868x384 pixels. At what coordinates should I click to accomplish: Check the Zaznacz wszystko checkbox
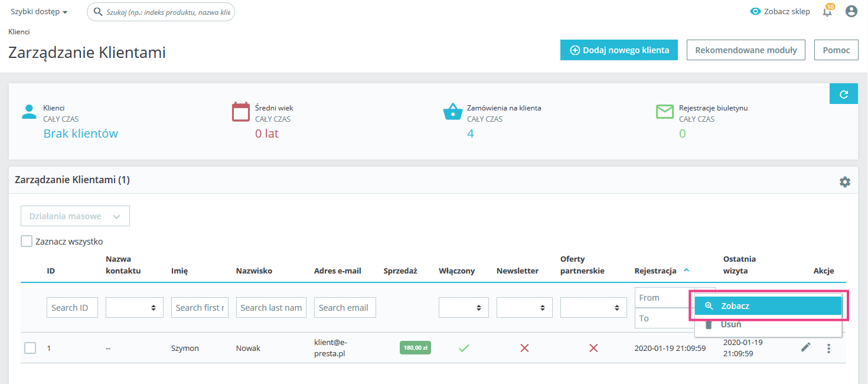[27, 241]
